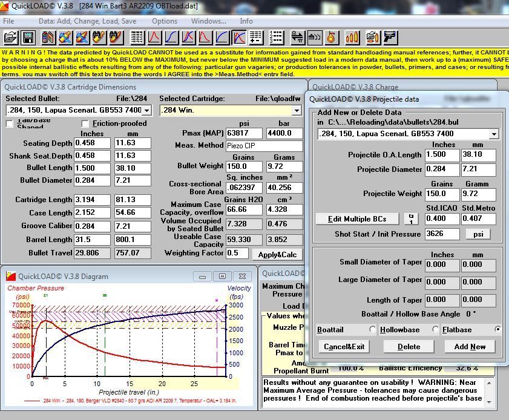Image resolution: width=509 pixels, height=420 pixels.
Task: Click the Pmax (MAP) psi field
Action: (x=244, y=133)
